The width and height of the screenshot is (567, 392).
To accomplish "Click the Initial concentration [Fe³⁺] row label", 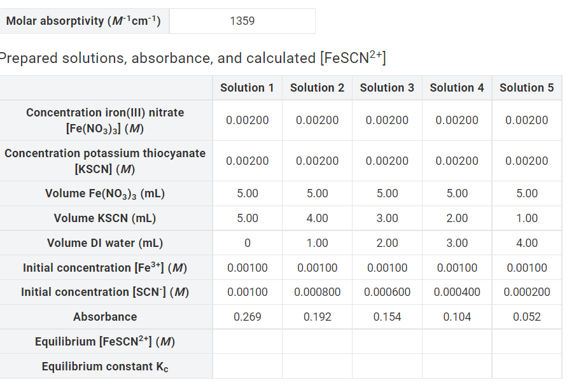I will pyautogui.click(x=106, y=267).
